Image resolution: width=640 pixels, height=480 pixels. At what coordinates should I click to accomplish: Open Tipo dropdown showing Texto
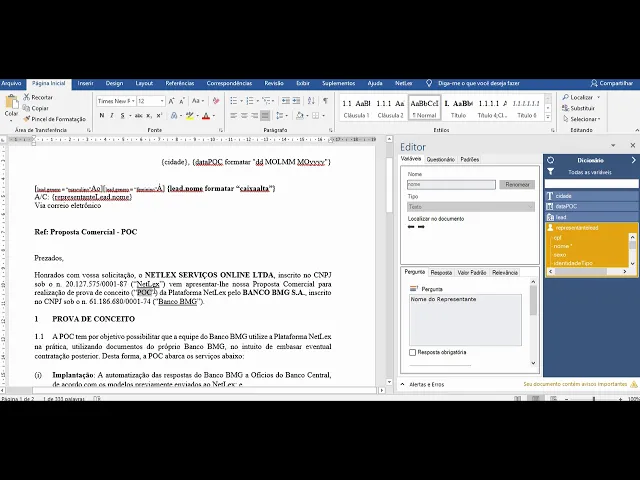(x=471, y=207)
